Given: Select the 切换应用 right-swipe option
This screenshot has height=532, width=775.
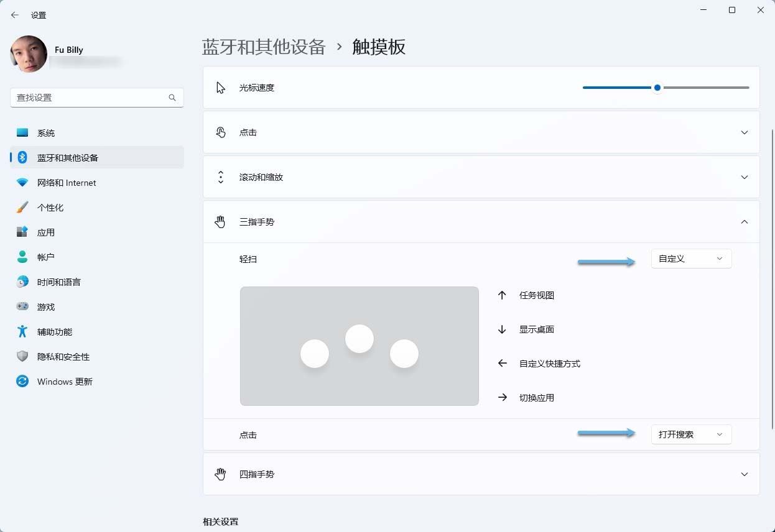Looking at the screenshot, I should pos(537,397).
